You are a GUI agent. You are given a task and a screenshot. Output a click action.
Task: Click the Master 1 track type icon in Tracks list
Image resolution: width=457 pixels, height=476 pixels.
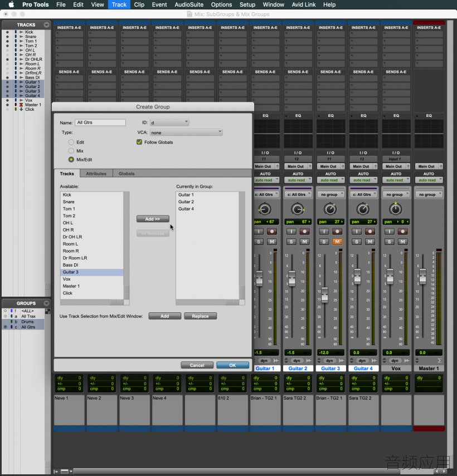[x=21, y=105]
